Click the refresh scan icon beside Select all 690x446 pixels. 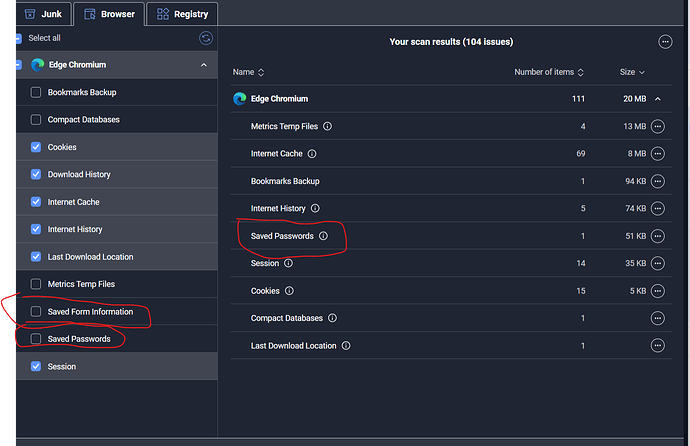tap(206, 38)
